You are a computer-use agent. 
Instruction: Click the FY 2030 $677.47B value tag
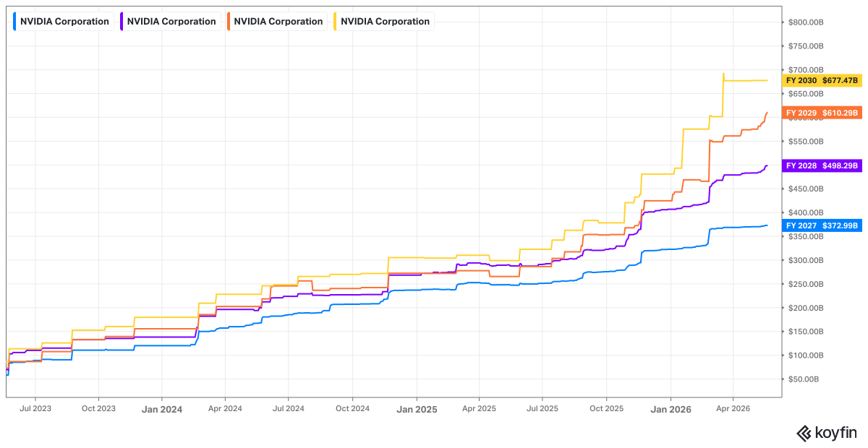coord(822,80)
